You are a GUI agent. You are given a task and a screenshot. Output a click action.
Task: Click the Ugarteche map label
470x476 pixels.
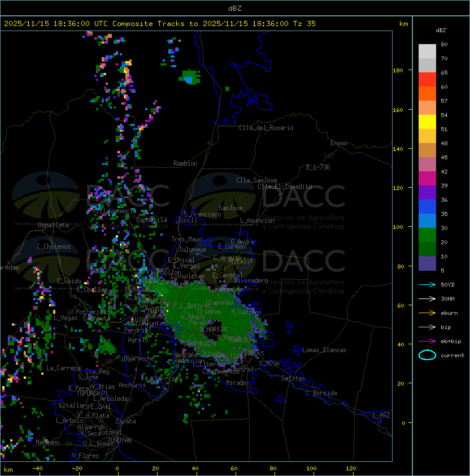(x=139, y=358)
